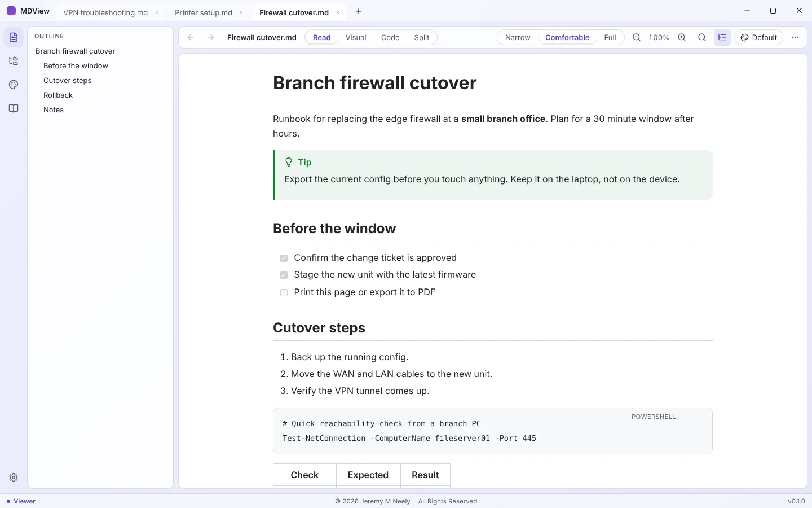Switch to Narrow page width
Viewport: 812px width, 508px height.
[x=518, y=37]
